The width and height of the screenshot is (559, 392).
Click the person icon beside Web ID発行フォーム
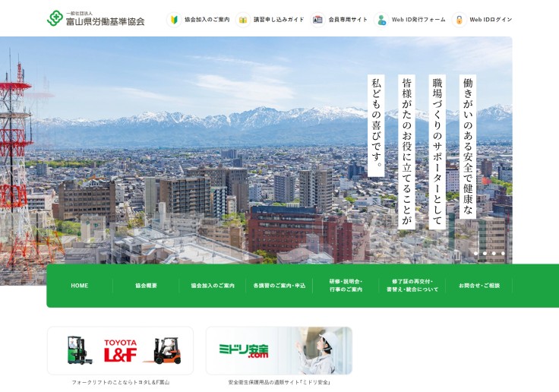[381, 20]
